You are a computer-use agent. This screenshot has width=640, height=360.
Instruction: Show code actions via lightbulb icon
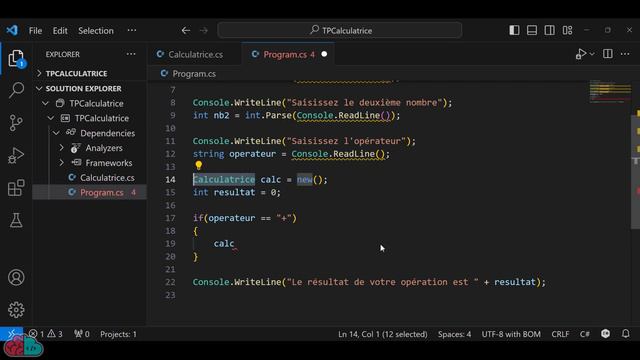point(199,165)
